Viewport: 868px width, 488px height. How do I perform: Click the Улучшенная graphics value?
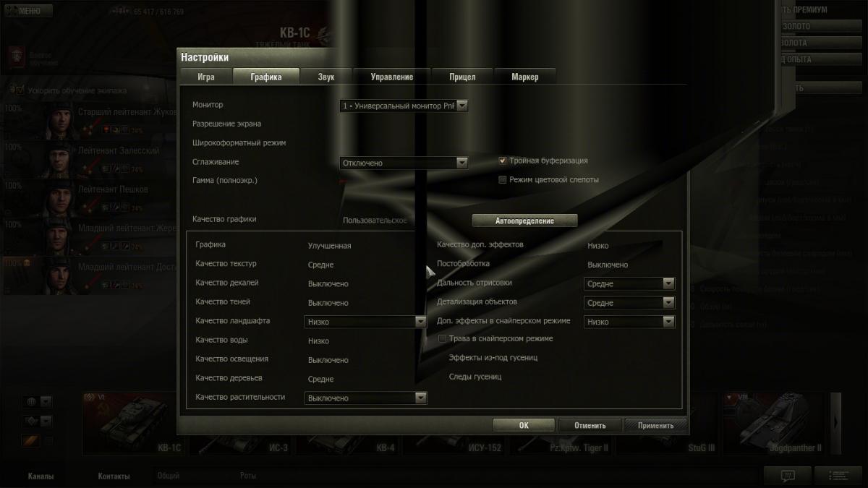pos(329,246)
